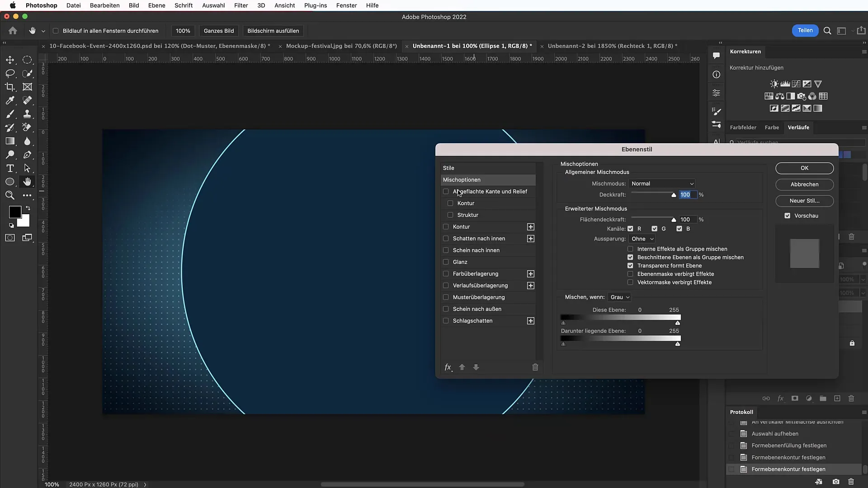Toggle Quick Mask mode icon
868x488 pixels.
click(10, 238)
